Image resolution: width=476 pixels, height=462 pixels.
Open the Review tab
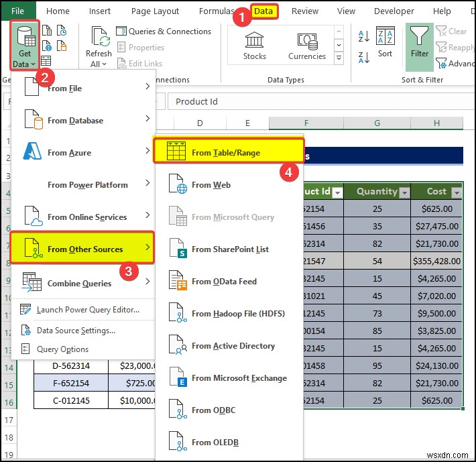[305, 11]
